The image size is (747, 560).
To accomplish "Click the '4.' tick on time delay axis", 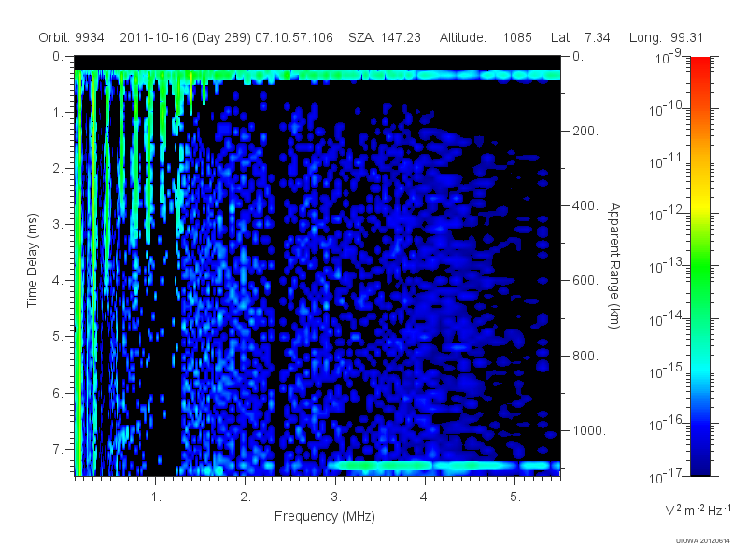I will tap(58, 281).
